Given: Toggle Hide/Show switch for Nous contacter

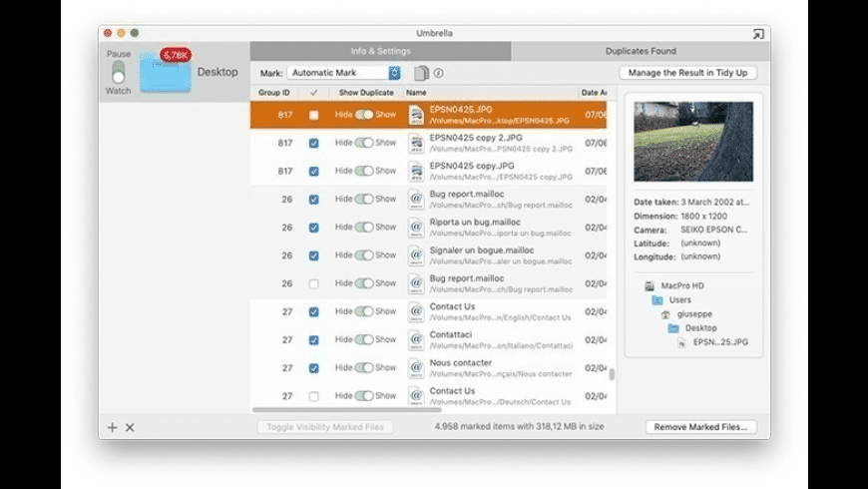Looking at the screenshot, I should point(364,368).
